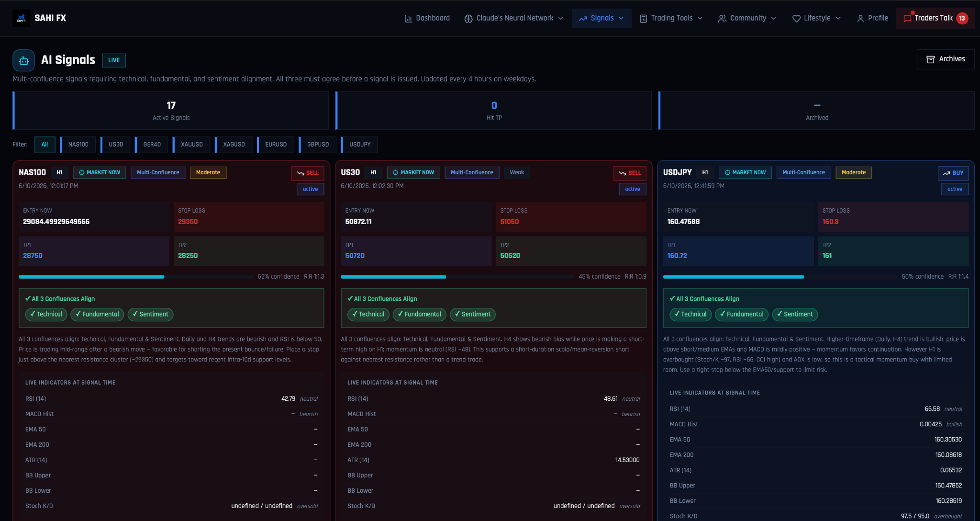
Task: Click the Community people icon
Action: coord(722,19)
